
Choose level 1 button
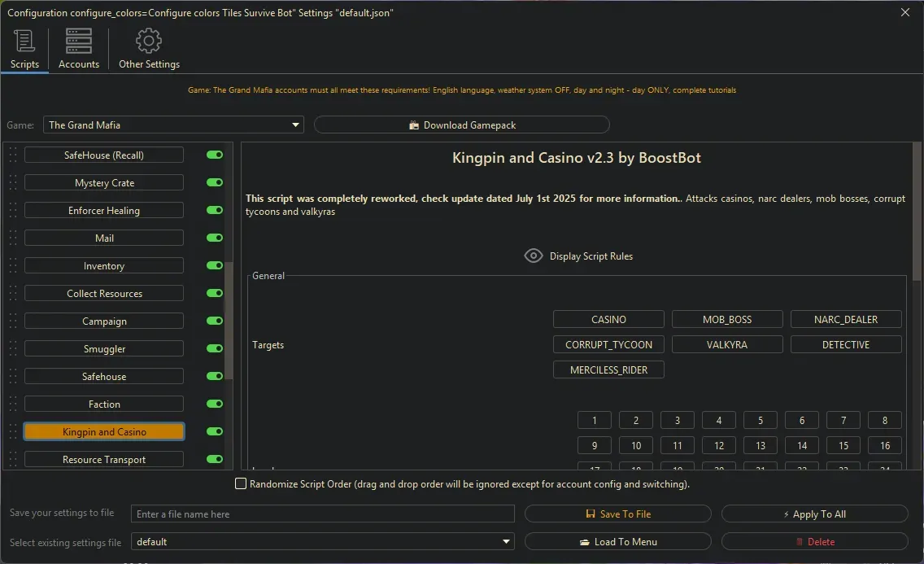(595, 420)
